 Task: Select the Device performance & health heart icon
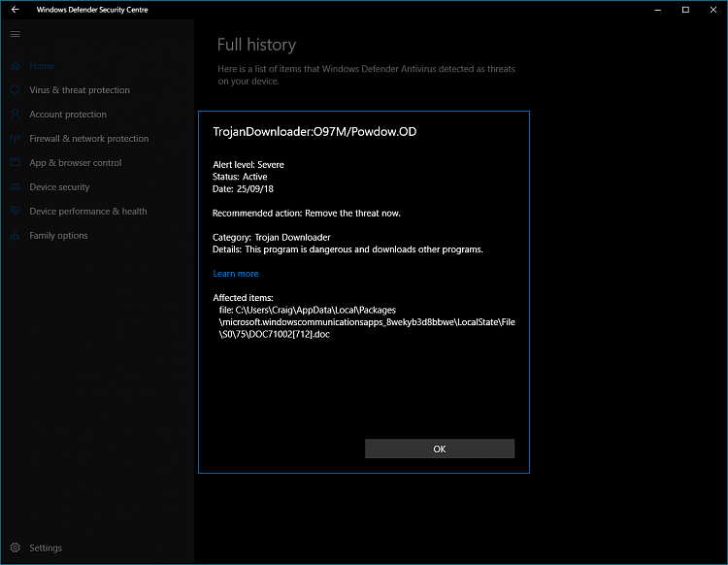[x=15, y=212]
